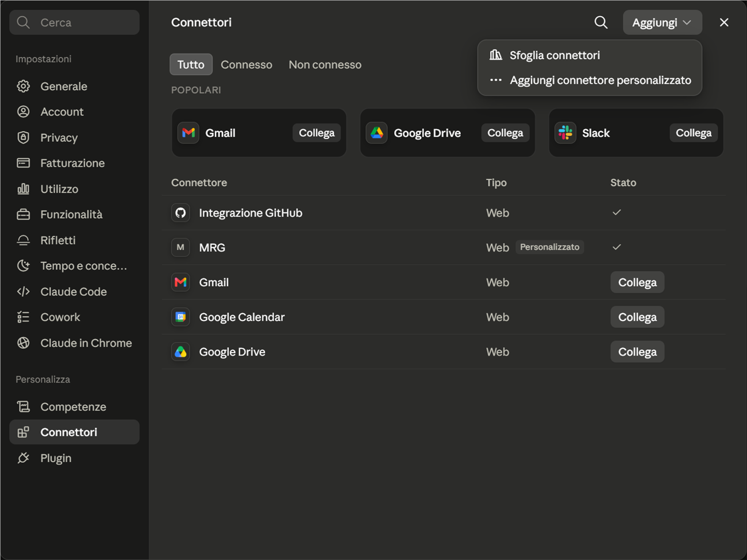Screen dimensions: 747x560
Task: Choose Sfoglia connettori from the menu
Action: point(590,55)
